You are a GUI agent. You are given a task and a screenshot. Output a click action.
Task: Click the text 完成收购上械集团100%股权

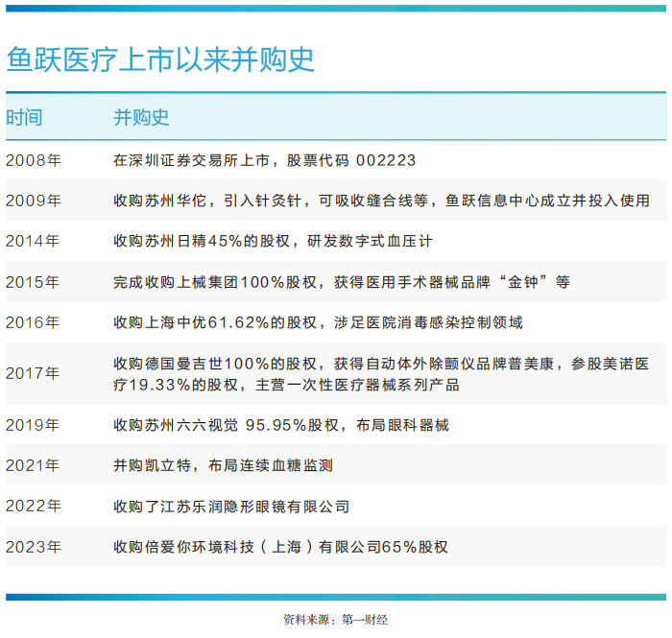pyautogui.click(x=215, y=282)
